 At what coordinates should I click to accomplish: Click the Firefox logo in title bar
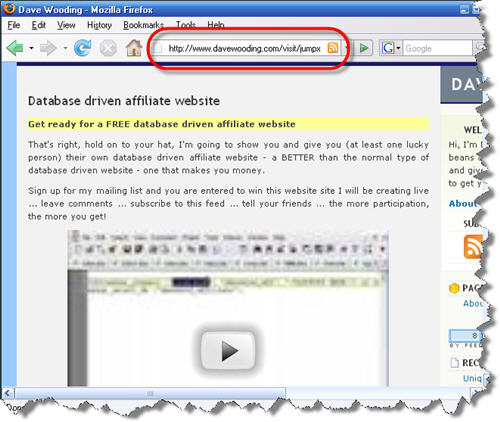pyautogui.click(x=9, y=8)
